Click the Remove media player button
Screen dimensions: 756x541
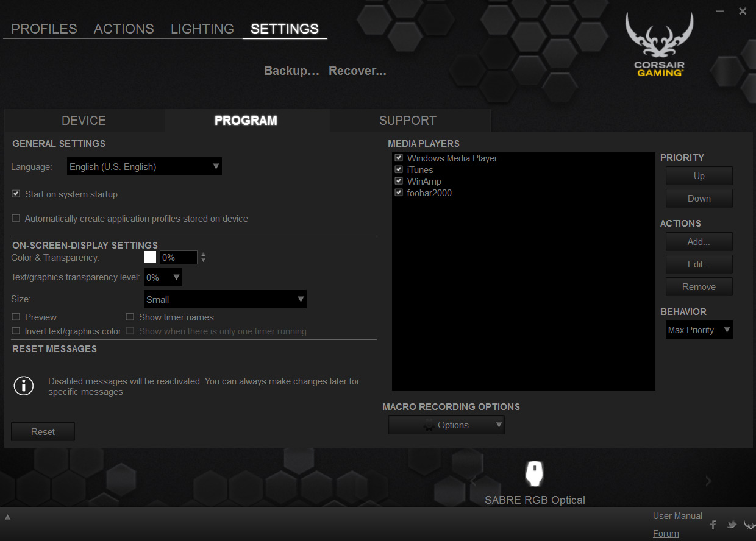pos(699,287)
